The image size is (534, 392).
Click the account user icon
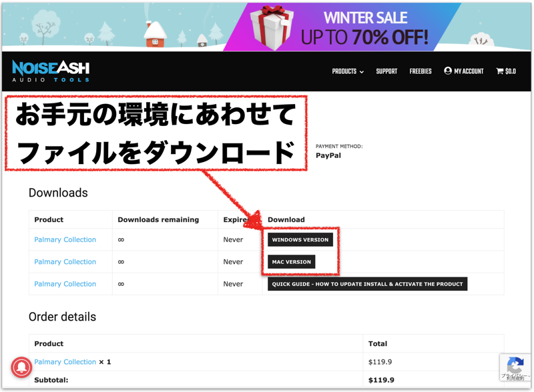pyautogui.click(x=448, y=71)
